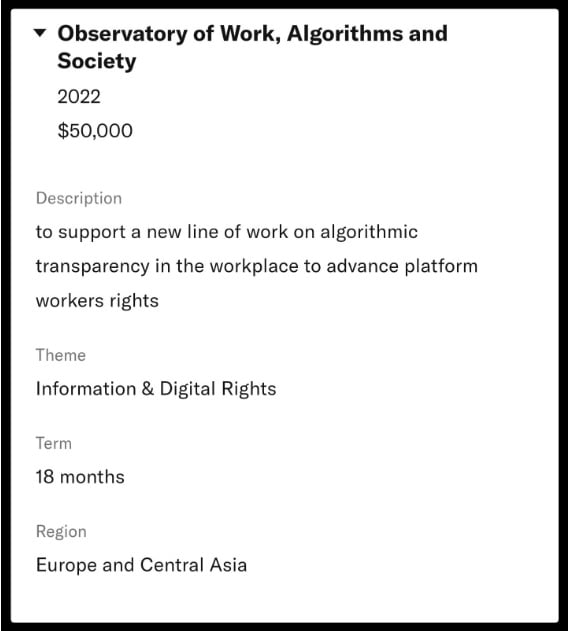Screen dimensions: 568x631
Task: Click 'Digital Rights' in theme value
Action: click(x=218, y=389)
